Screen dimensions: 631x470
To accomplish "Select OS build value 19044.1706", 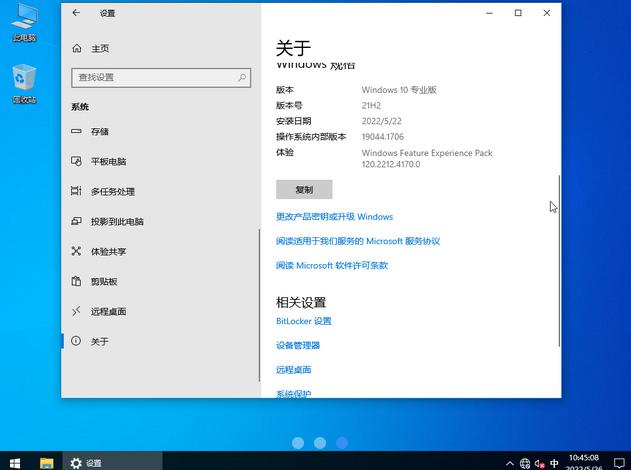I will tap(383, 136).
